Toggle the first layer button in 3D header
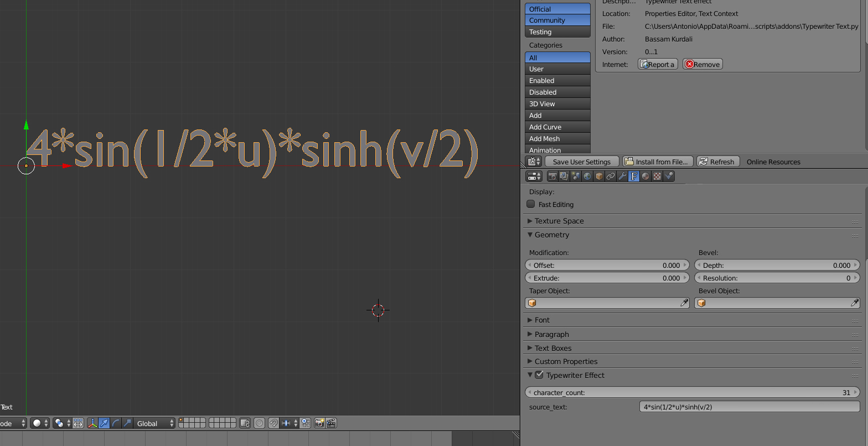This screenshot has height=446, width=868. point(182,421)
